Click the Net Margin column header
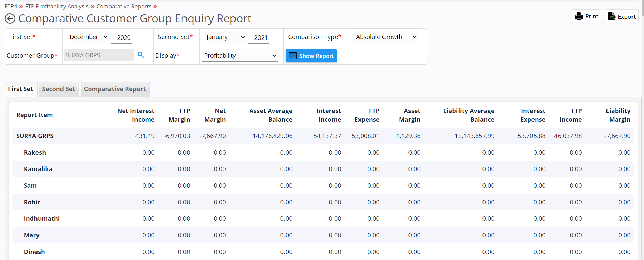Screen dimensions: 644x260 (215, 115)
